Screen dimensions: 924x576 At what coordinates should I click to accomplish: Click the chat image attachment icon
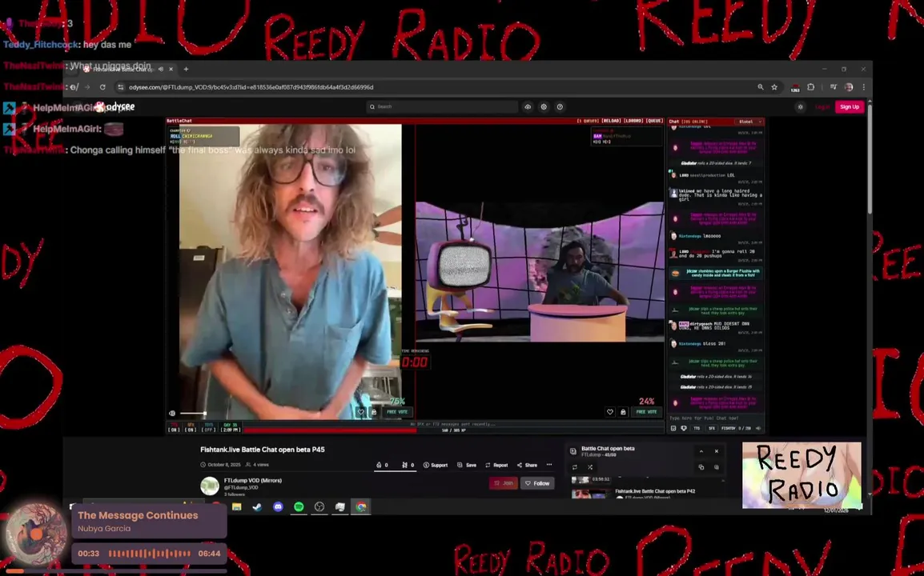coord(673,428)
